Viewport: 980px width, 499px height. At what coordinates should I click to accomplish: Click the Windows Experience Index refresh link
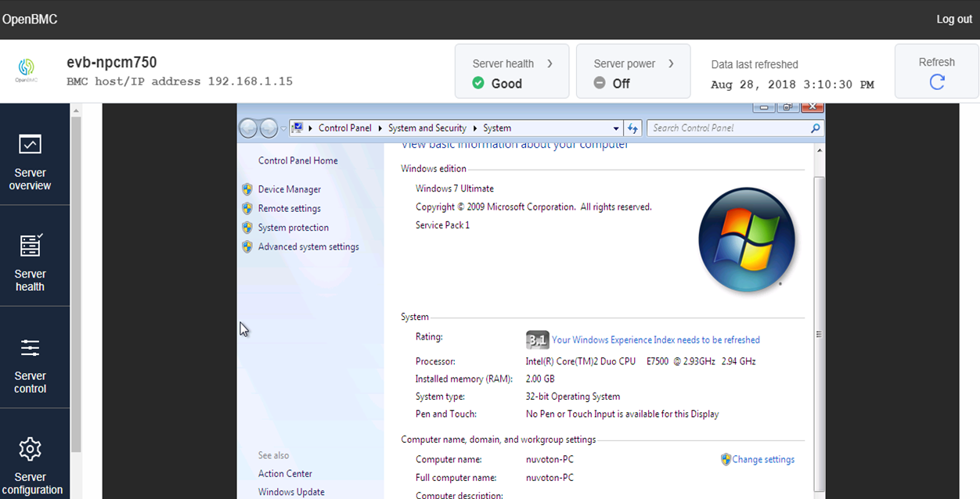click(x=655, y=340)
